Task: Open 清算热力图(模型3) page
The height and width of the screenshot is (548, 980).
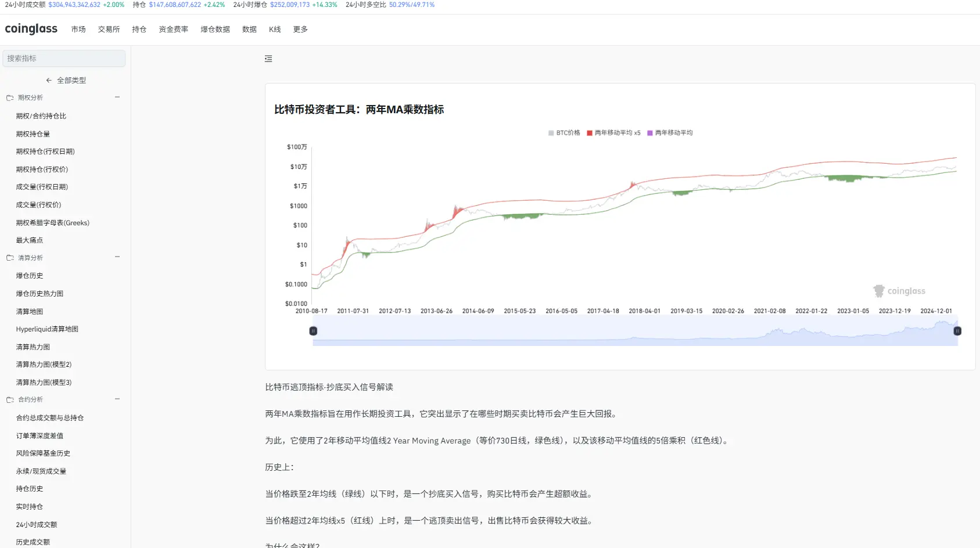Action: [44, 383]
